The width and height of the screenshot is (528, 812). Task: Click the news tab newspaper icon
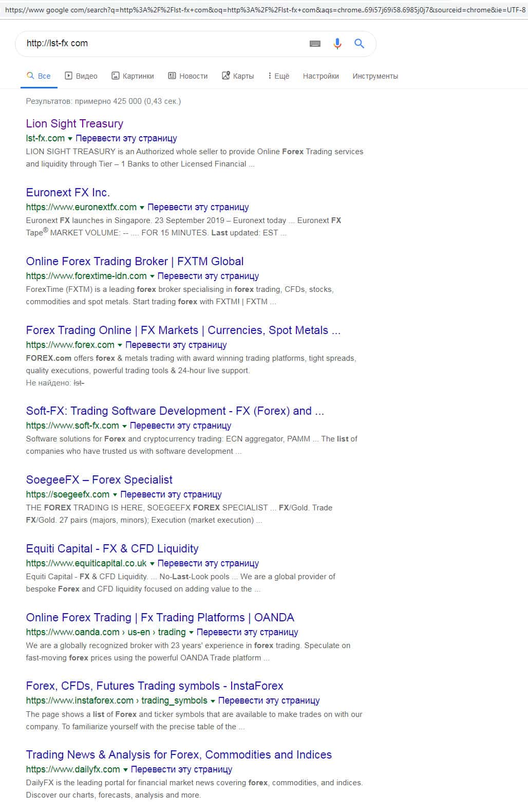click(x=172, y=76)
